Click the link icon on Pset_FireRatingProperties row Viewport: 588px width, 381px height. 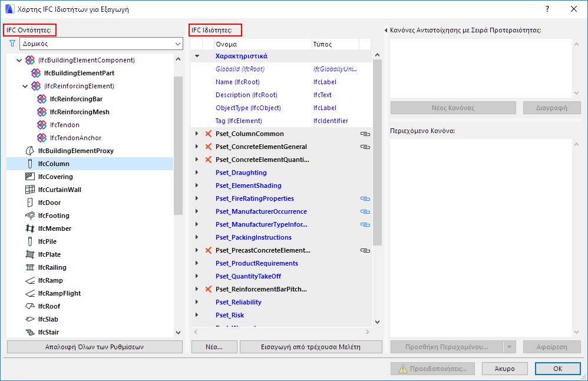[365, 198]
